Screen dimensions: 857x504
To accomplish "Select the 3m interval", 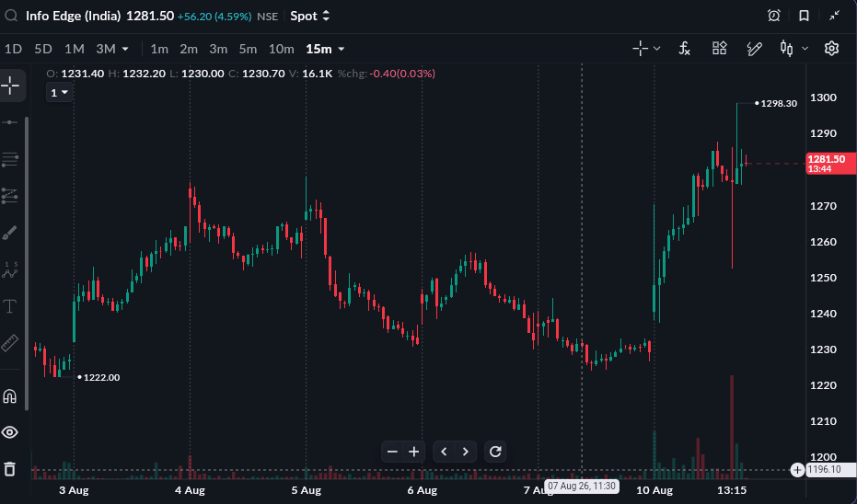I will (218, 49).
